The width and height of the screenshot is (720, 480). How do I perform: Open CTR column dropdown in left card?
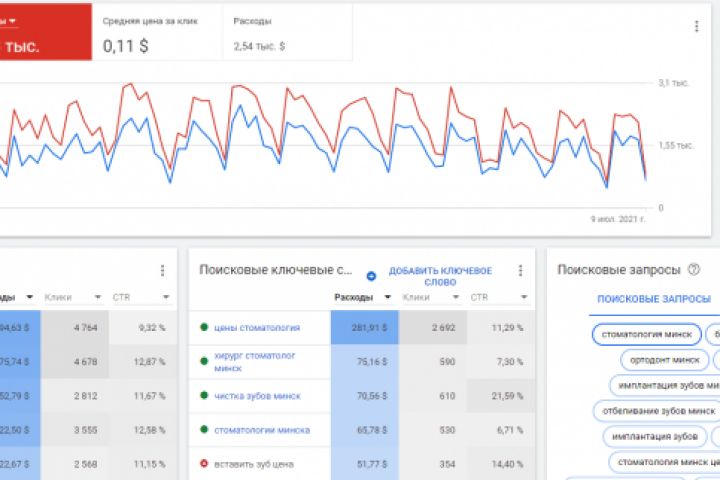[x=166, y=297]
